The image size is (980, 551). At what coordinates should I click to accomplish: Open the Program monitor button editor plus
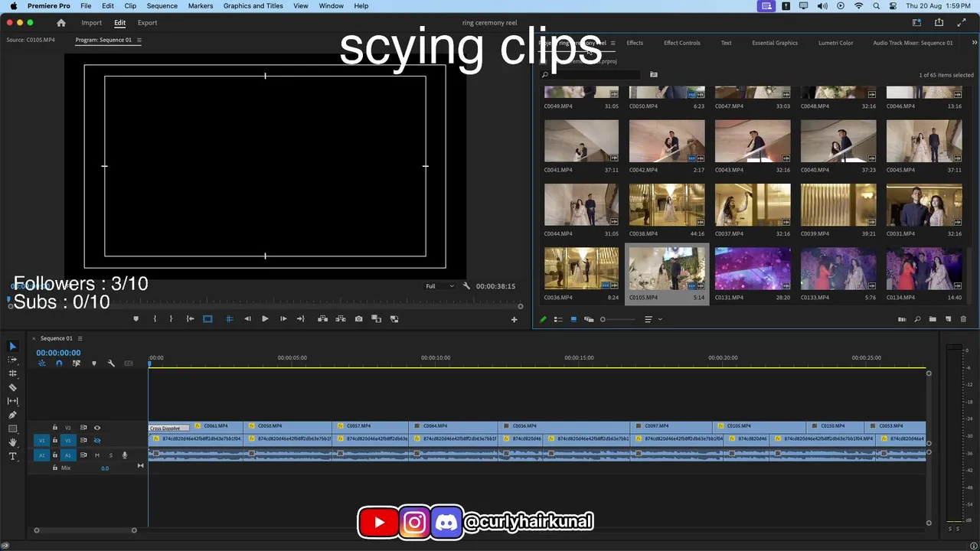tap(514, 320)
